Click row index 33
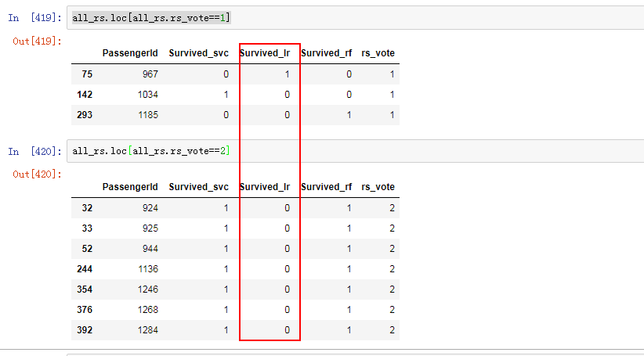Viewport: 644px width, 356px height. (x=87, y=228)
